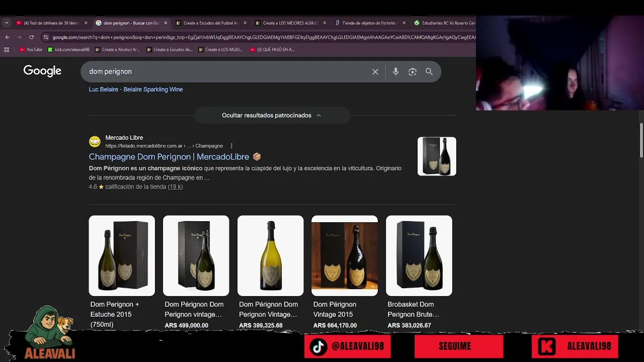Open the QUÉ PASÓ EN A... bookmark
The image size is (644, 362).
coord(272,49)
